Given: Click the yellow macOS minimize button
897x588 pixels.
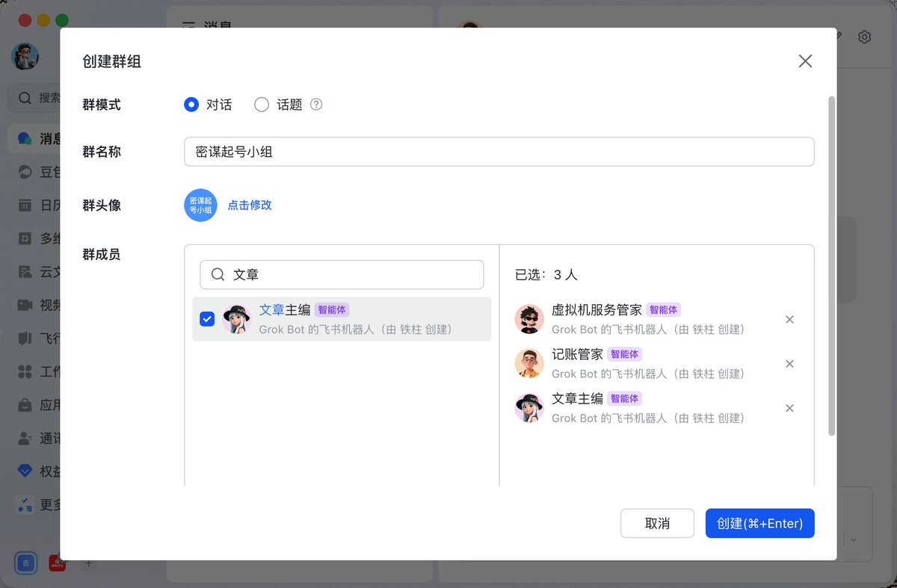Looking at the screenshot, I should coord(43,21).
